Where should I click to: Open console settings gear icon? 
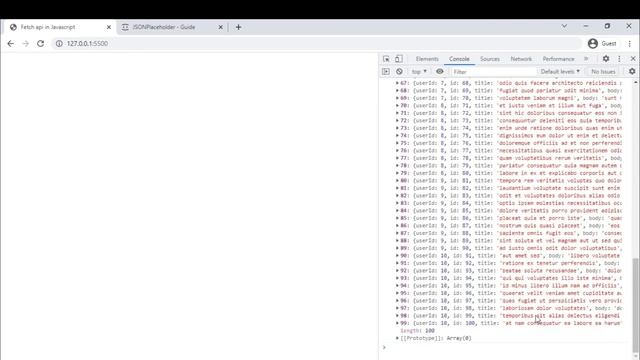(632, 71)
